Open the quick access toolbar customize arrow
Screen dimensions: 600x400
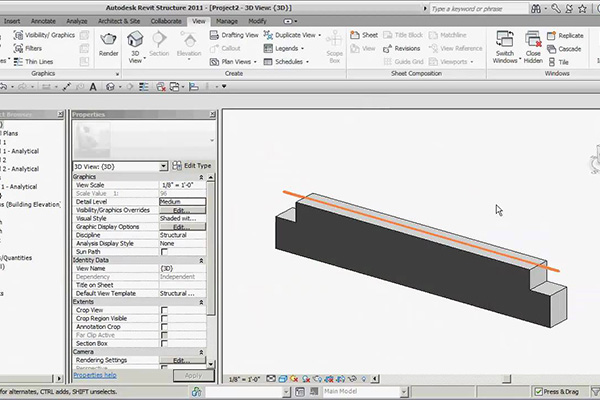point(224,87)
